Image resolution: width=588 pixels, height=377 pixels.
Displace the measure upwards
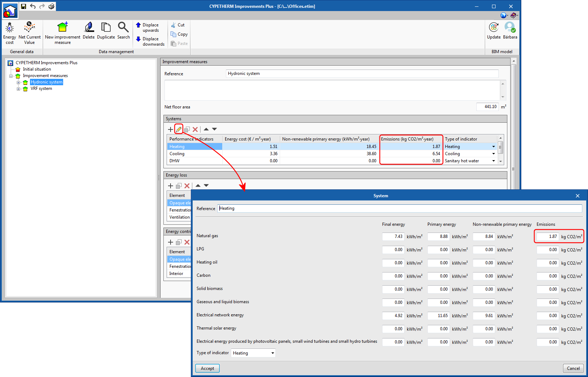tap(147, 27)
